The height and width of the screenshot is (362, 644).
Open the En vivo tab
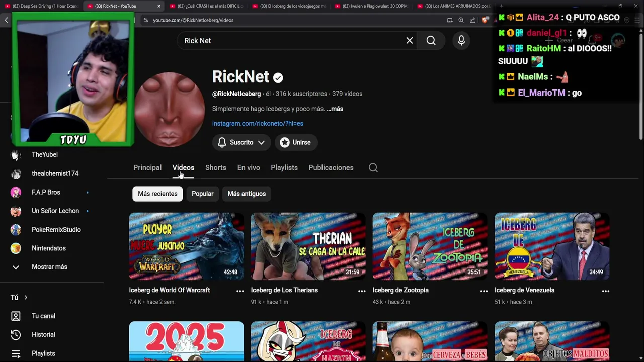click(x=249, y=168)
